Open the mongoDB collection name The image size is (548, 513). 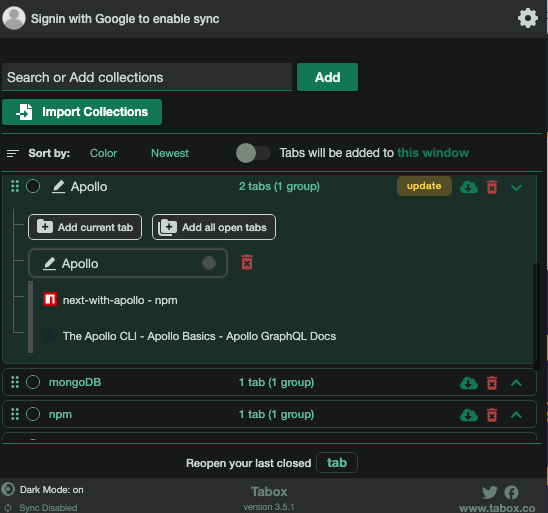point(75,382)
